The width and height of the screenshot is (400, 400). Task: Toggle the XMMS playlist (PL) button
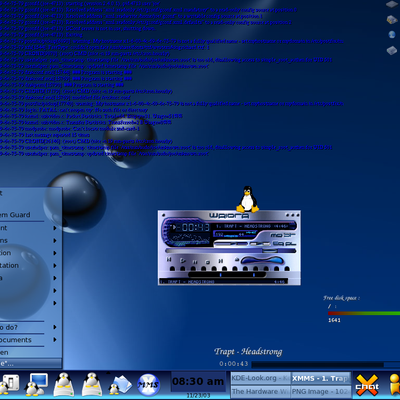[290, 243]
